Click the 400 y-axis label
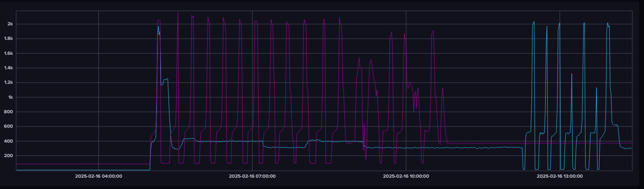 click(9, 141)
